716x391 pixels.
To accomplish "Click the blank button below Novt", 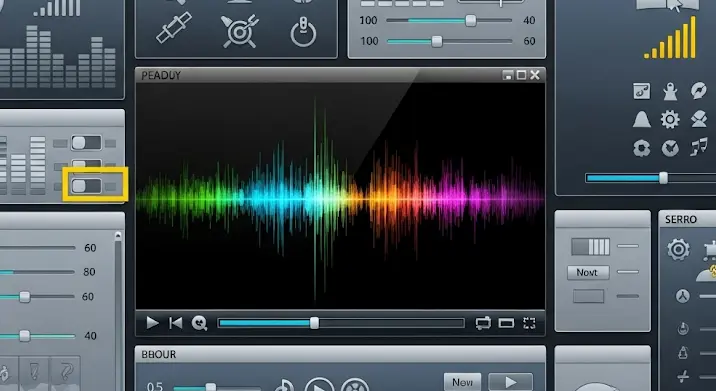I will coord(589,296).
